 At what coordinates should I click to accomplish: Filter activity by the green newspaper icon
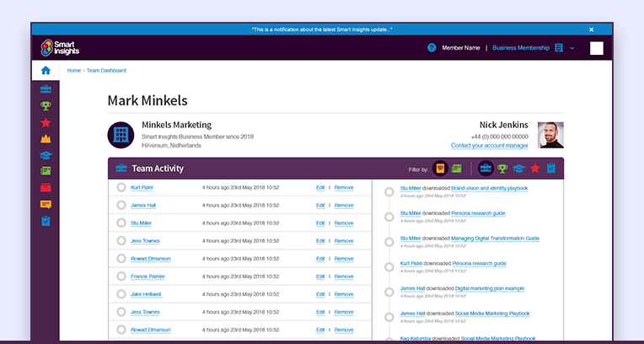(x=456, y=168)
